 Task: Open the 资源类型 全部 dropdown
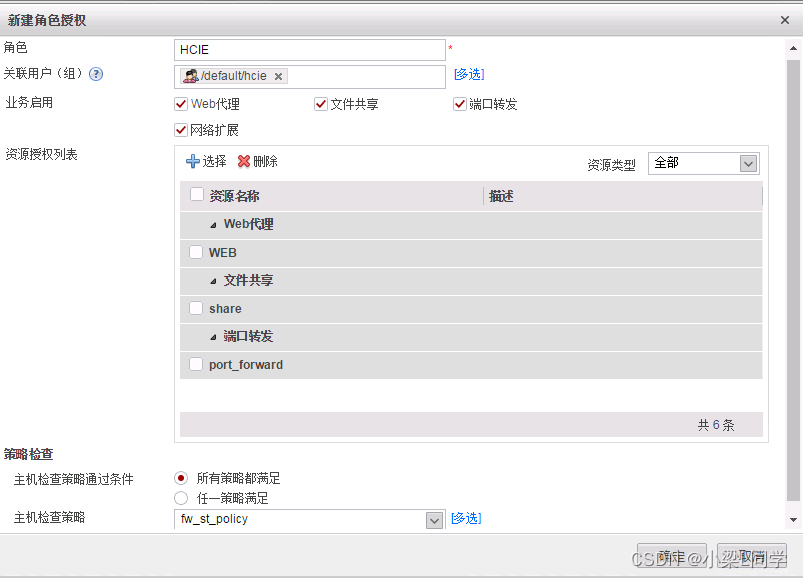pyautogui.click(x=748, y=164)
